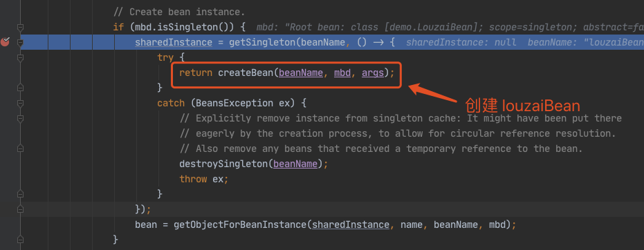Click inline debug hint 'mbd: "Root bean: class'
This screenshot has height=250, width=644.
pyautogui.click(x=317, y=28)
